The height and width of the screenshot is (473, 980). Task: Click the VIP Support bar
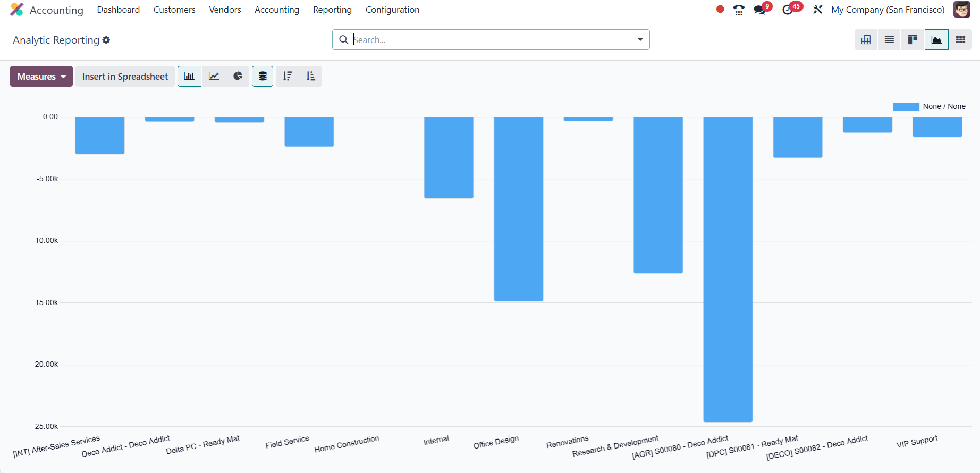click(937, 127)
